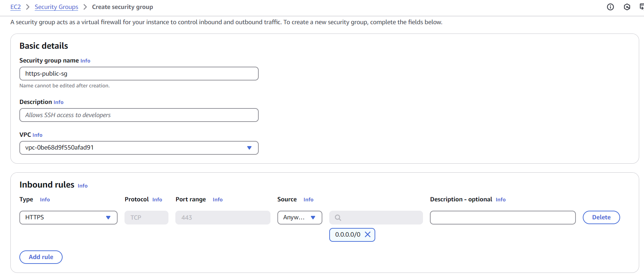Click Info next to Inbound rules heading
Image resolution: width=644 pixels, height=277 pixels.
(83, 186)
